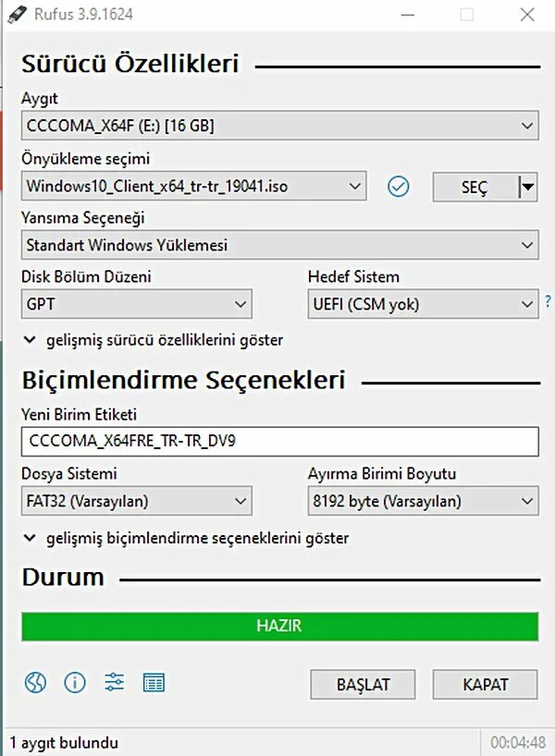Open the Yansıma Seçeneği dropdown
This screenshot has height=756, width=555.
coord(280,245)
